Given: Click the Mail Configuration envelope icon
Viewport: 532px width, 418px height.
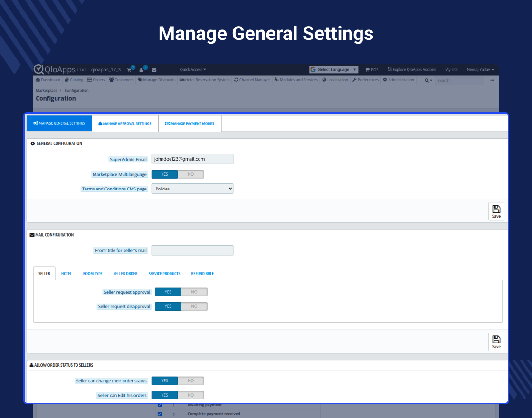Looking at the screenshot, I should click(x=32, y=235).
